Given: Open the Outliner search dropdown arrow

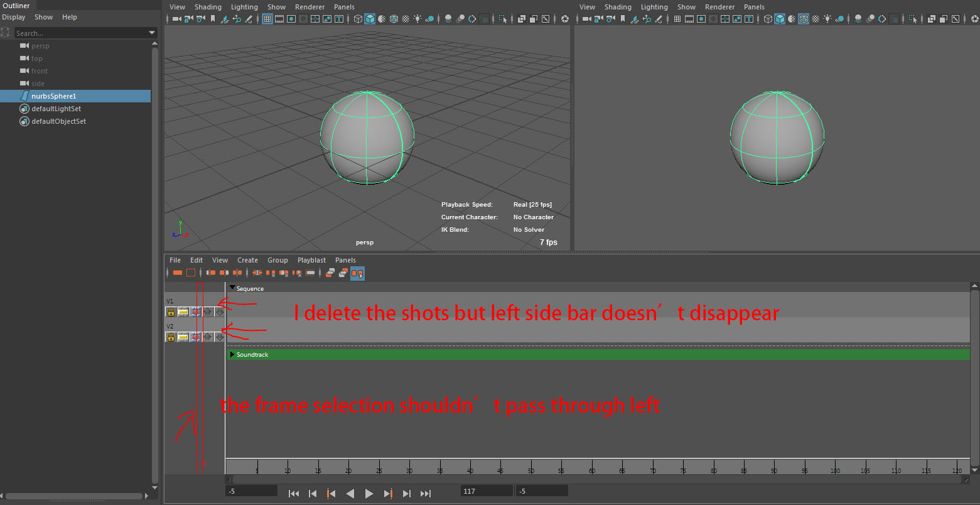Looking at the screenshot, I should click(151, 32).
